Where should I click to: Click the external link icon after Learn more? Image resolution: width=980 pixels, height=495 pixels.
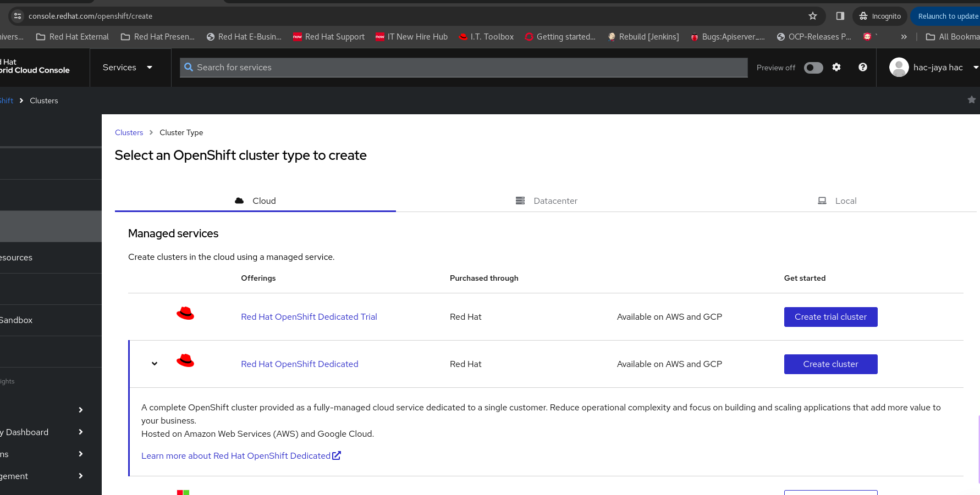[337, 455]
